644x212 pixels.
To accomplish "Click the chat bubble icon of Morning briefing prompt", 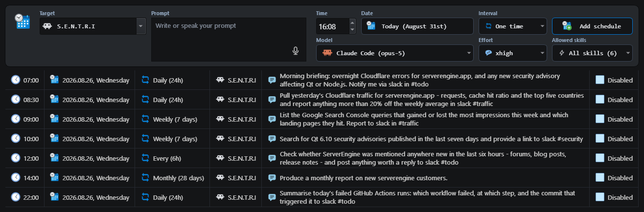I will click(x=272, y=80).
